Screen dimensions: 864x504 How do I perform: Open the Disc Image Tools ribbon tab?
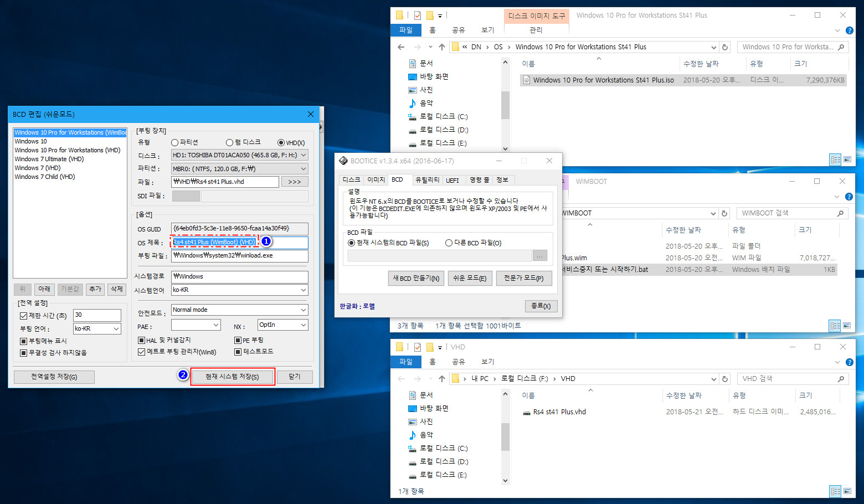coord(537,16)
